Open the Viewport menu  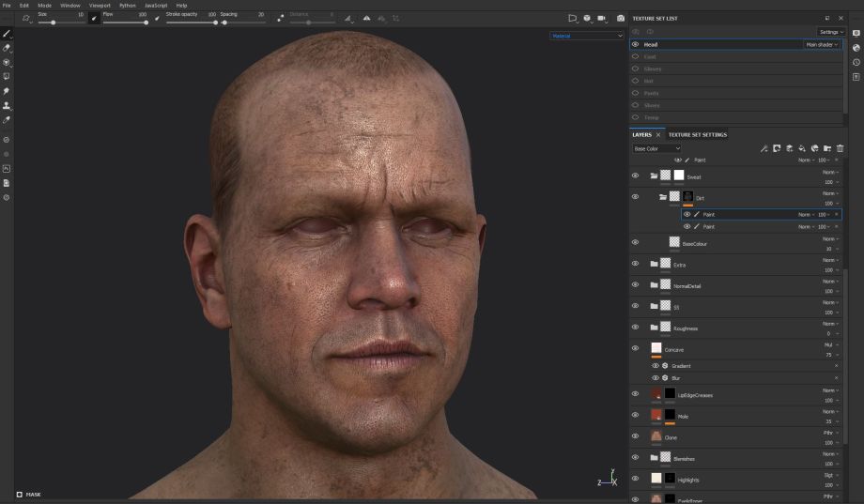pos(99,5)
